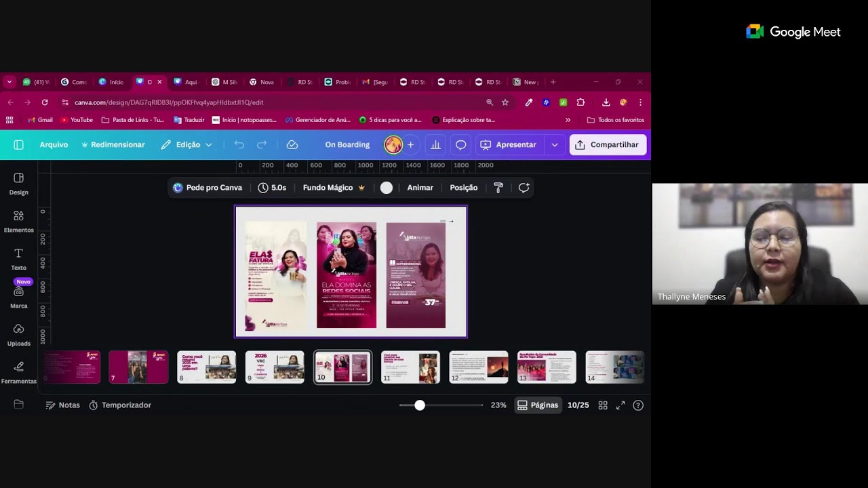Open the Posição option
868x488 pixels.
464,188
